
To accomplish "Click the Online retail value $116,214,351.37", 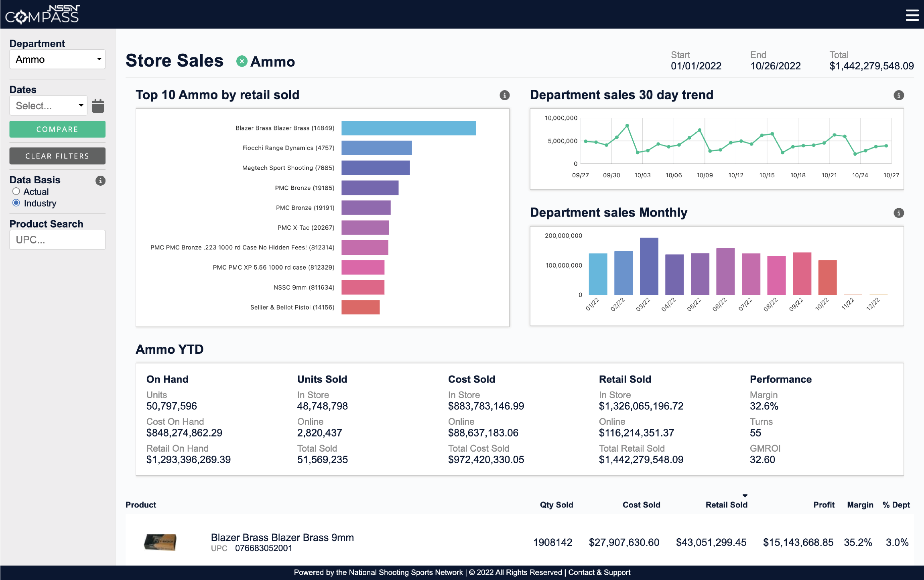I will pyautogui.click(x=637, y=433).
